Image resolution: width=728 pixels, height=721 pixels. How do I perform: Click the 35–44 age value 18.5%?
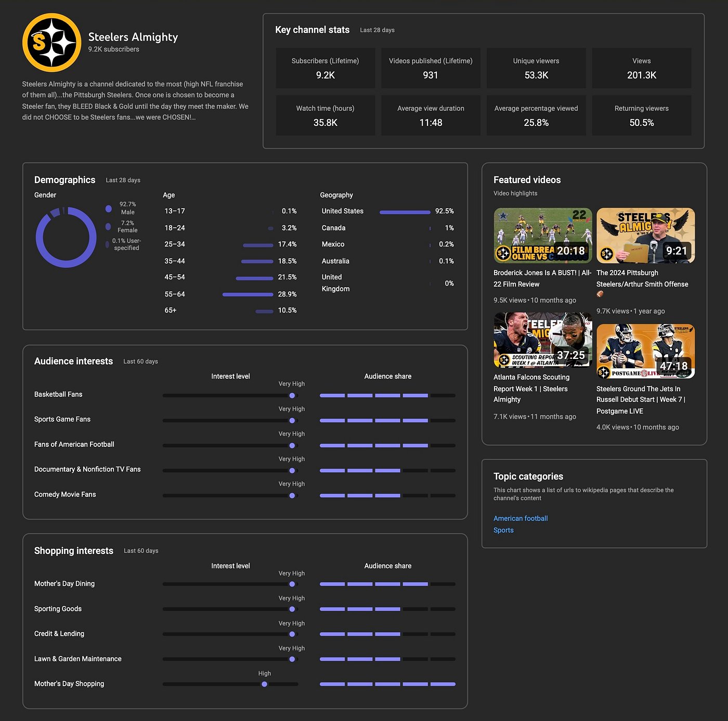click(x=287, y=261)
